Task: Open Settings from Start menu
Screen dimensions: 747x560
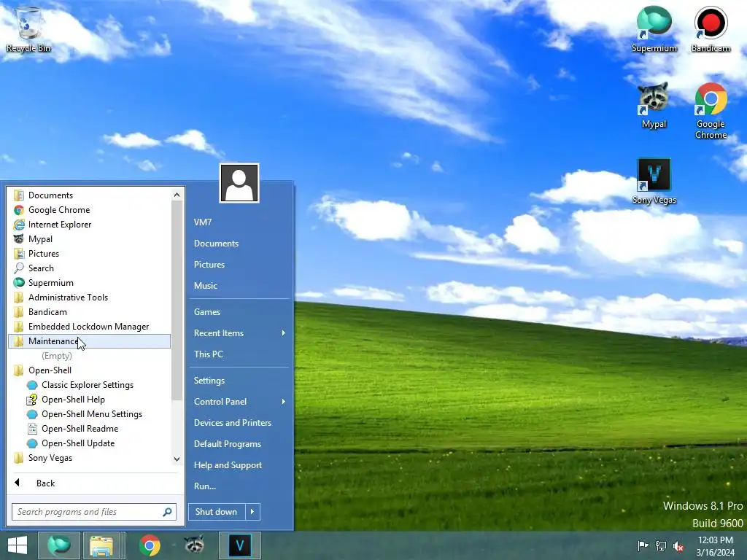Action: tap(239, 381)
